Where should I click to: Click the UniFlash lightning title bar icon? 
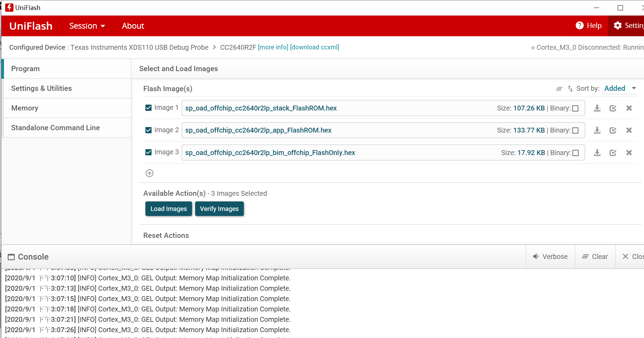click(x=9, y=8)
